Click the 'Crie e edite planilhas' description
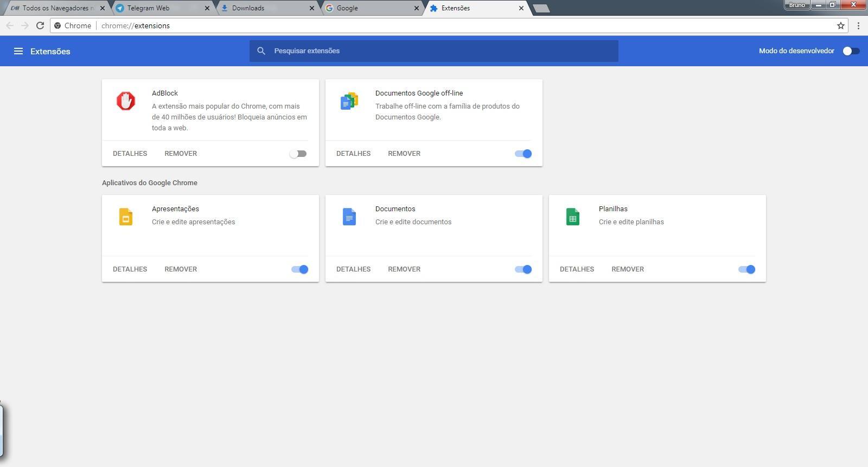 pyautogui.click(x=631, y=222)
